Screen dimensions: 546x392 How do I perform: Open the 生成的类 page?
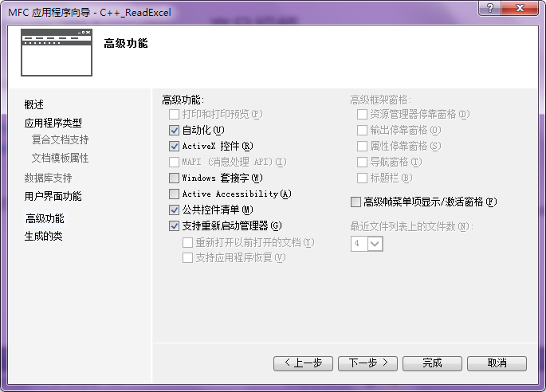coord(43,237)
